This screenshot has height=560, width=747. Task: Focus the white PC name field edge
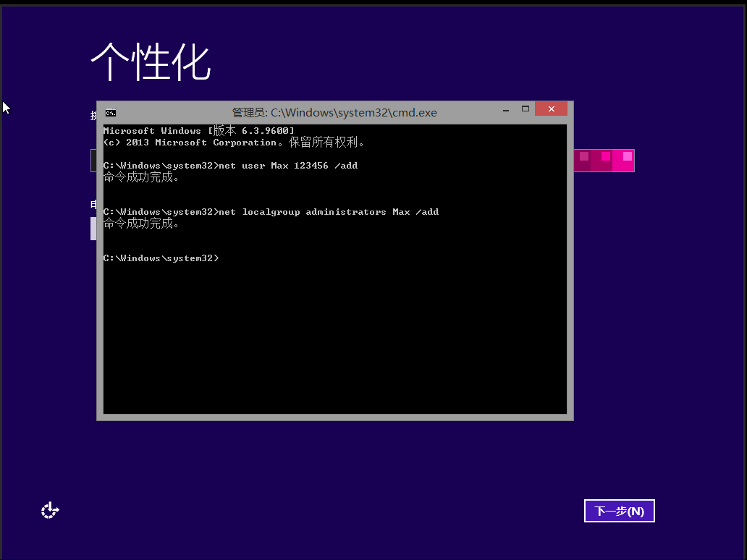point(93,228)
